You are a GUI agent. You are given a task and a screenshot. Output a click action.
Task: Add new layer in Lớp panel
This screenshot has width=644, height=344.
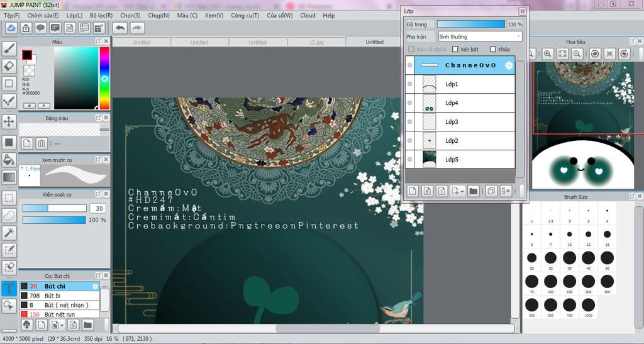[x=413, y=191]
